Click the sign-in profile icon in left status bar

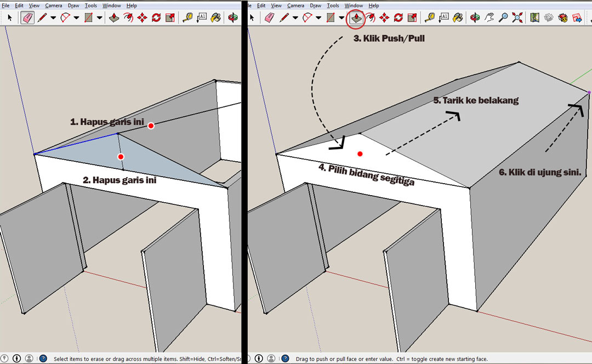(29, 359)
